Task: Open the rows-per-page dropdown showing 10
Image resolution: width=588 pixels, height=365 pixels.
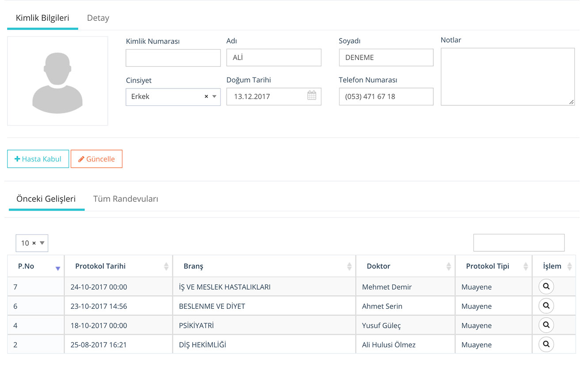Action: tap(32, 243)
